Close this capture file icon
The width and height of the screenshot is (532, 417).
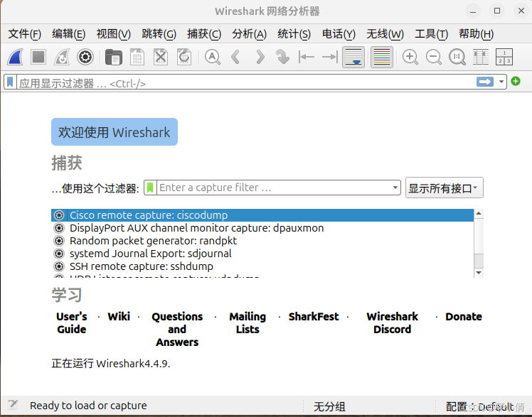click(161, 57)
